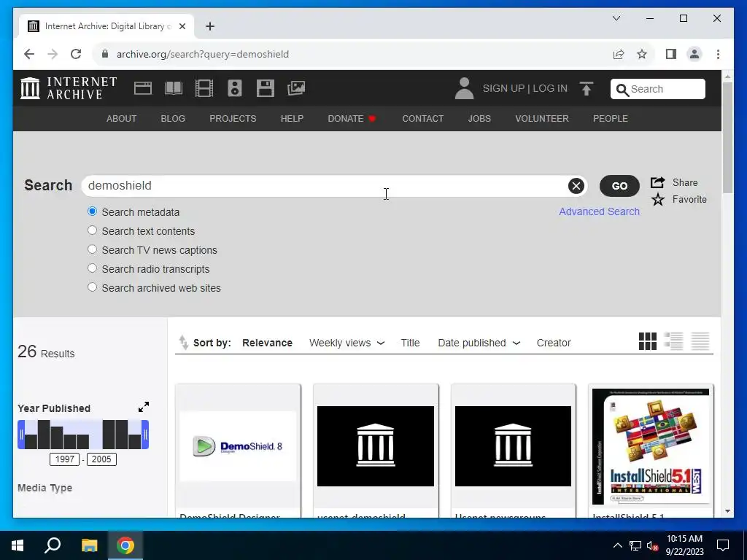Viewport: 747px width, 560px height.
Task: Show hidden system tray icons
Action: tap(617, 545)
